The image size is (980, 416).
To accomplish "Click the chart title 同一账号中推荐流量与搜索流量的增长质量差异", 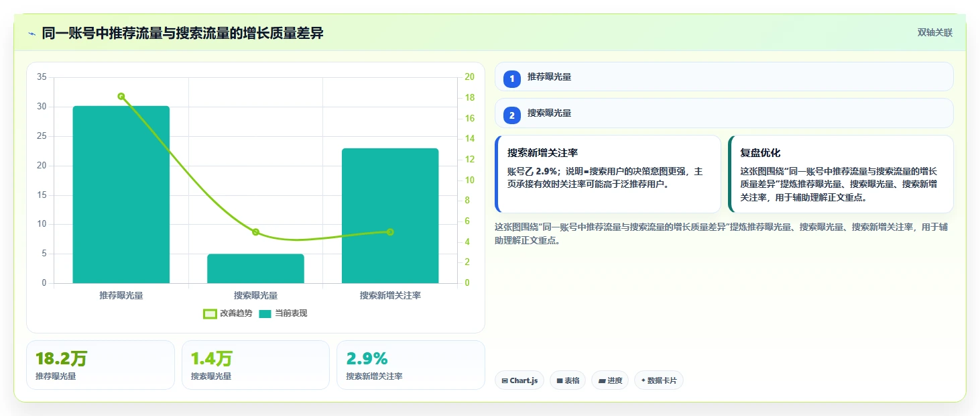I will click(x=183, y=33).
